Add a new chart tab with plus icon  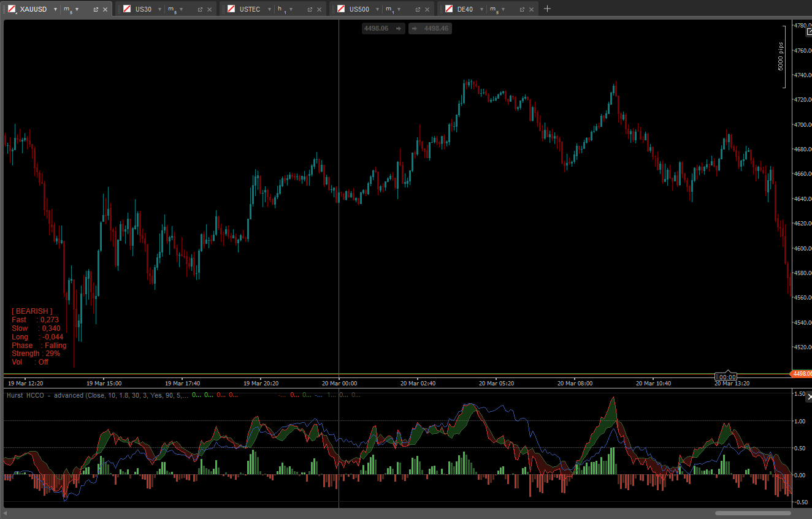tap(548, 9)
